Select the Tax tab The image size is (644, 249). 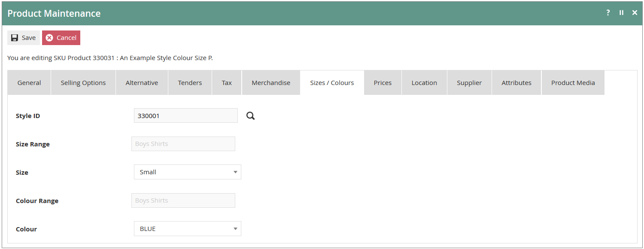point(227,82)
